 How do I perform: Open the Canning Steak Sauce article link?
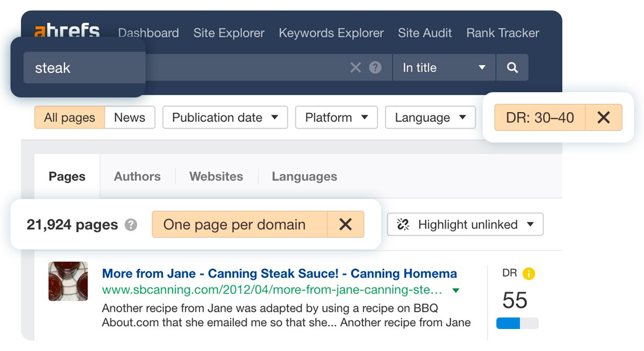(278, 273)
